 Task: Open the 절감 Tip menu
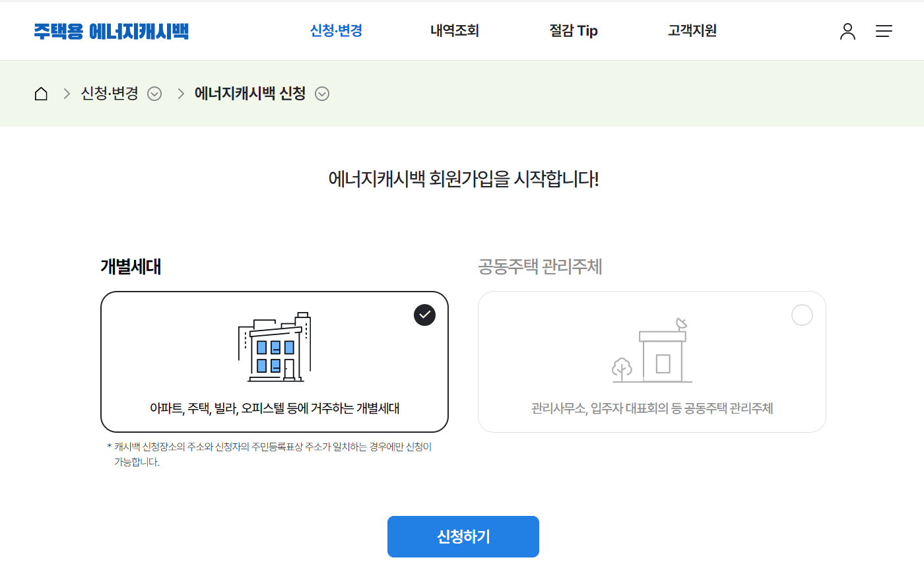573,30
